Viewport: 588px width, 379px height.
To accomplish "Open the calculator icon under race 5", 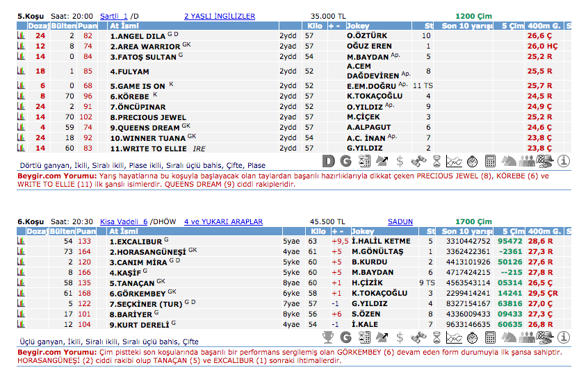I will coord(490,161).
